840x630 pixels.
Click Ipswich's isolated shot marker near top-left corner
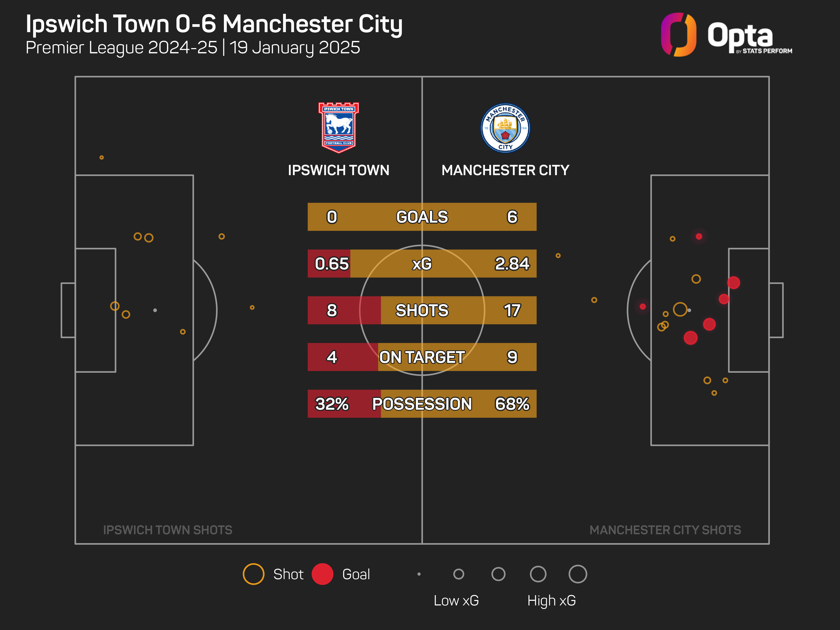click(101, 157)
